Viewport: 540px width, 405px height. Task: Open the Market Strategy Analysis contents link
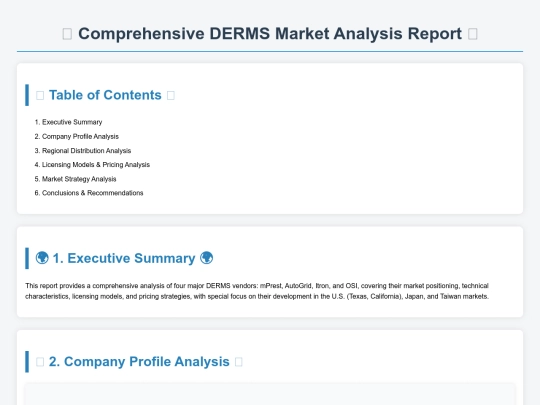point(79,179)
